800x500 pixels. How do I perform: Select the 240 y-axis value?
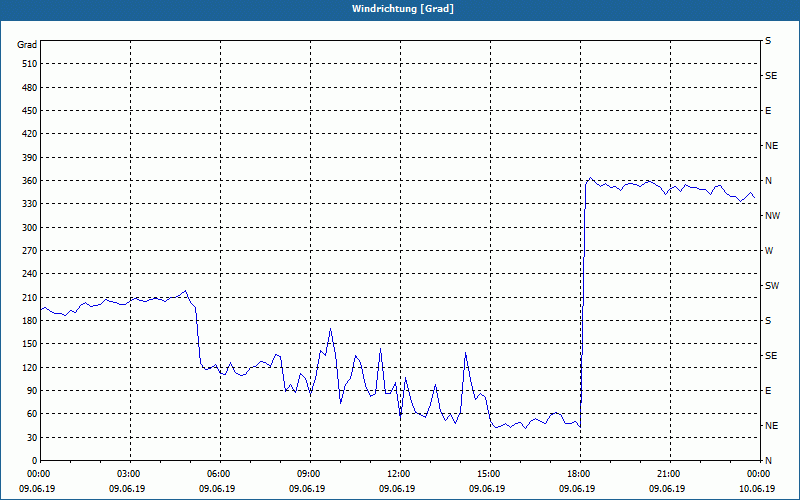(30, 274)
